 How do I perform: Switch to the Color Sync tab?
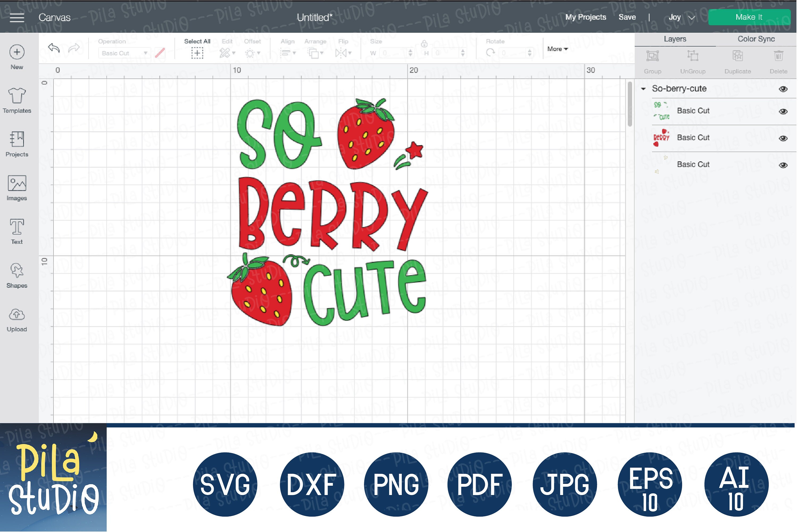tap(756, 39)
